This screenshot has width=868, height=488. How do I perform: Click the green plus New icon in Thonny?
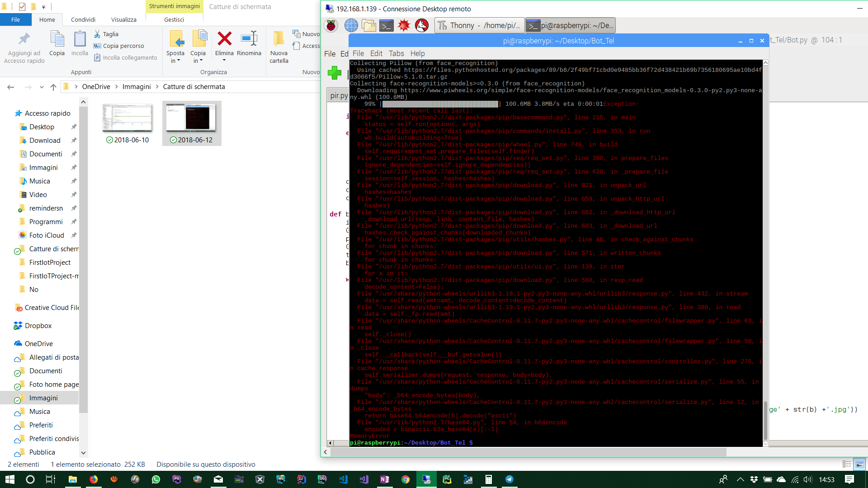pos(335,72)
